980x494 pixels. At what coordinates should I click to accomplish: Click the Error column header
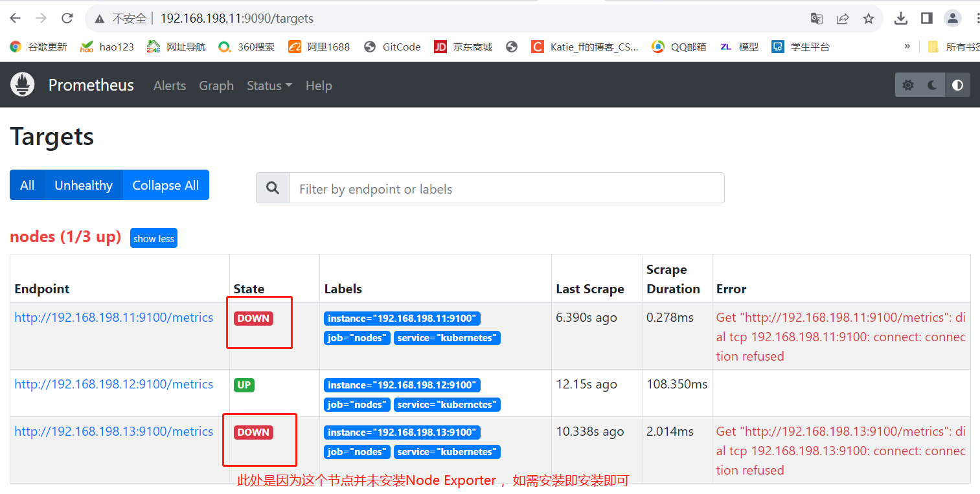pyautogui.click(x=731, y=289)
